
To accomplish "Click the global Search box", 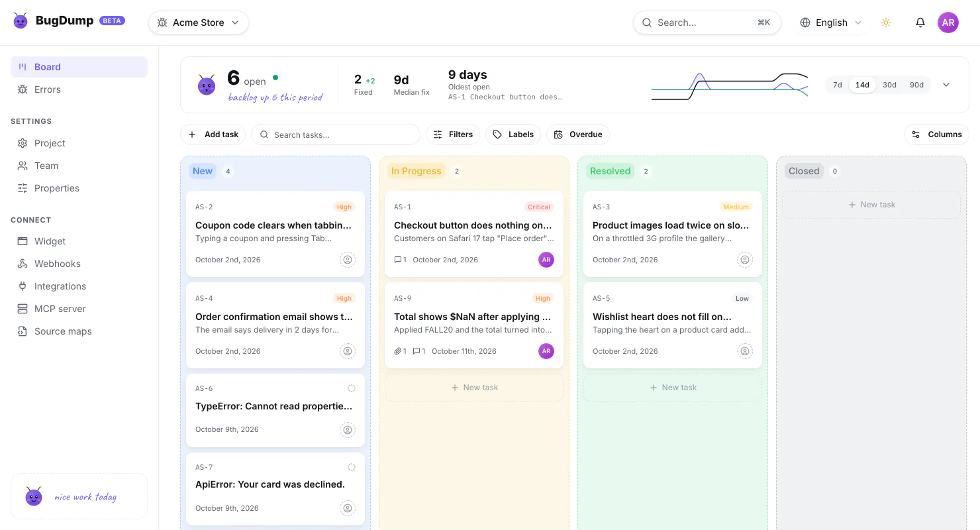I will click(x=707, y=23).
